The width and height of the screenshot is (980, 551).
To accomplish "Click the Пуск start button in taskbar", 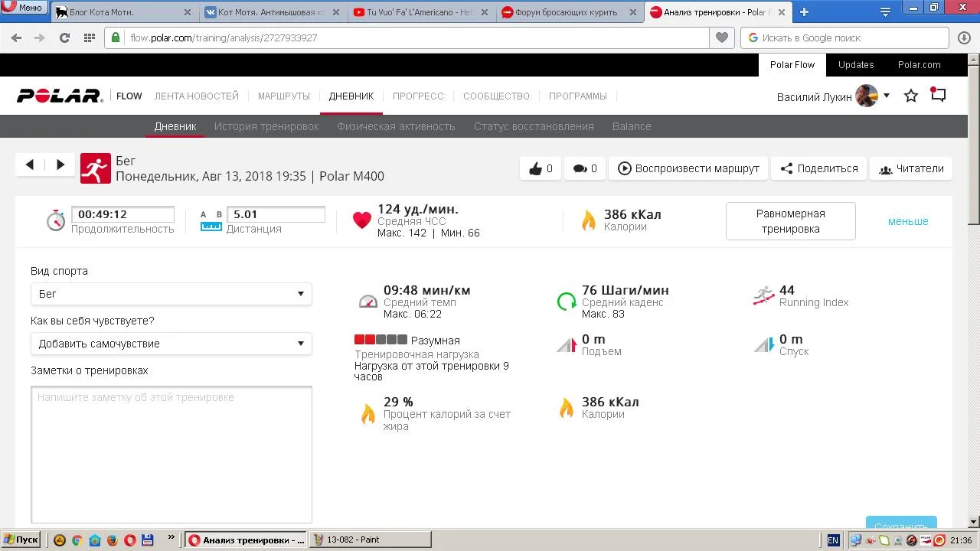I will [x=21, y=540].
